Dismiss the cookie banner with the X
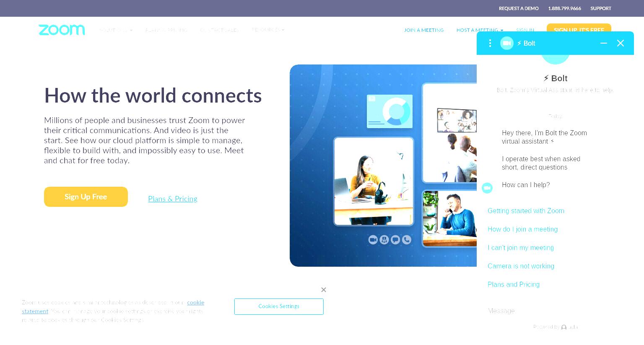Viewport: 644px width, 345px height. tap(324, 290)
